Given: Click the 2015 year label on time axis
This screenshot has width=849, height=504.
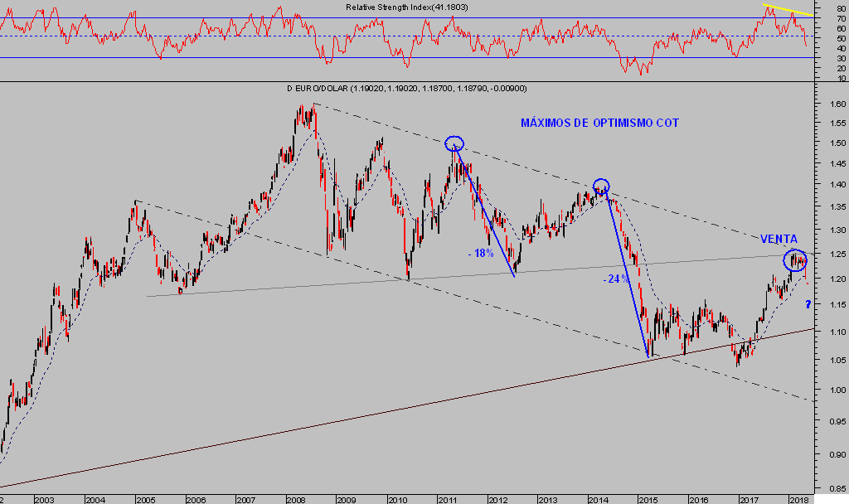Looking at the screenshot, I should pyautogui.click(x=648, y=499).
